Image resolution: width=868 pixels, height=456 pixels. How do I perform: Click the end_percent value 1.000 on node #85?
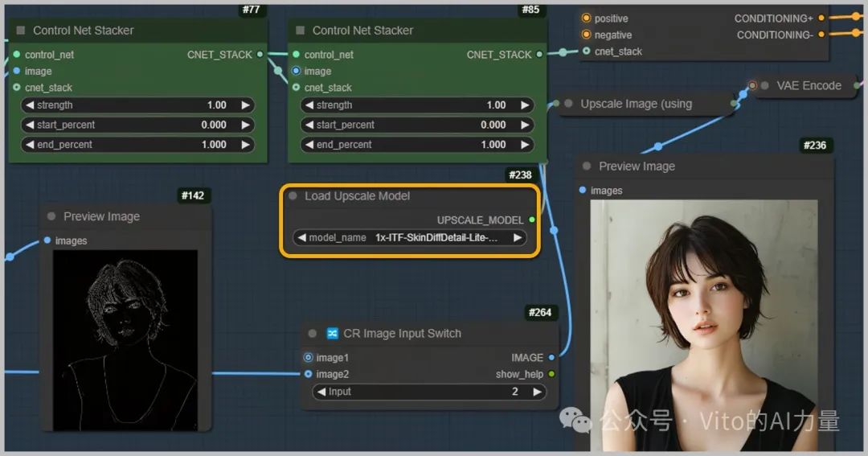(x=493, y=145)
